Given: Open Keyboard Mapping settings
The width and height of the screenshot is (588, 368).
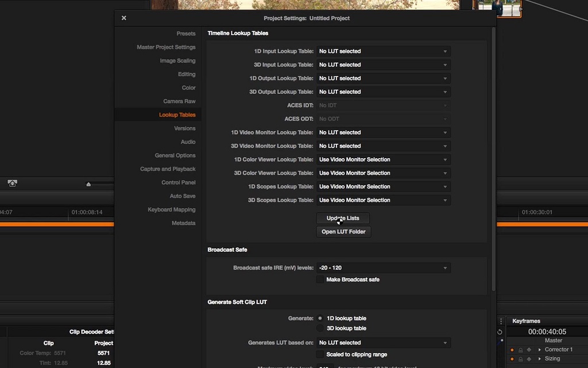Looking at the screenshot, I should pos(171,209).
